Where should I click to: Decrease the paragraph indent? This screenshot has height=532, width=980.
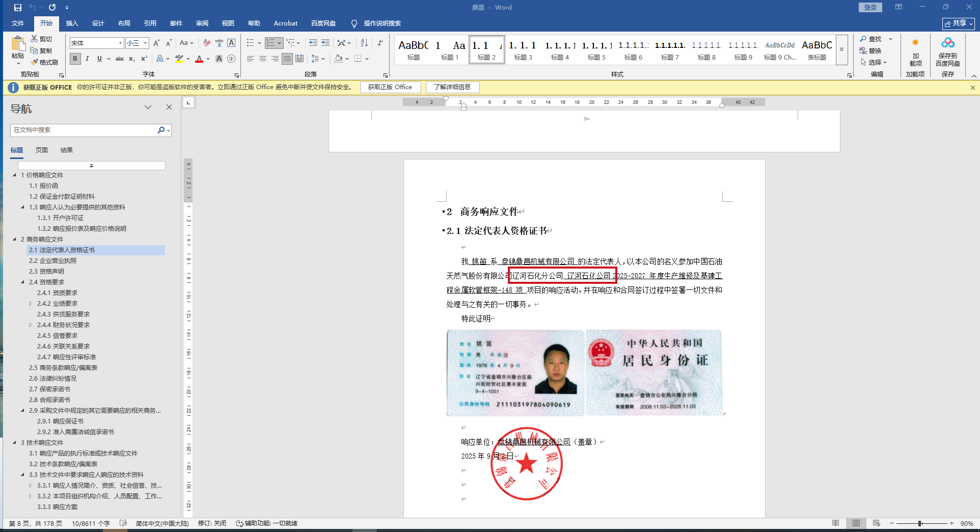[x=313, y=43]
